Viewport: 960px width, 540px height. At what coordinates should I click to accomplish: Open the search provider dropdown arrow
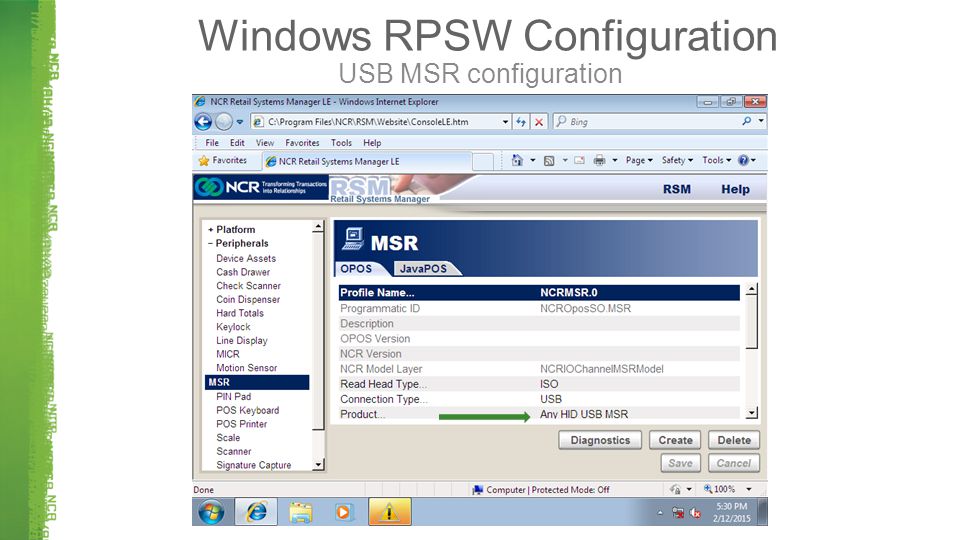[761, 121]
